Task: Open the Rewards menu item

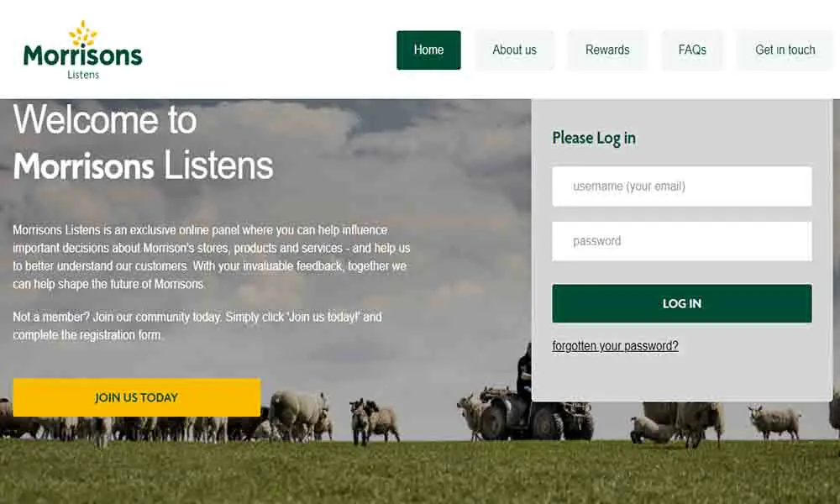Action: 607,50
